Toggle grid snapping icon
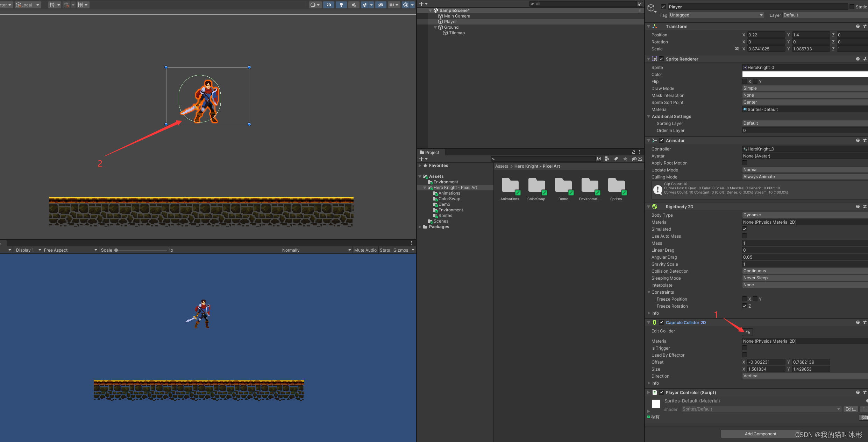This screenshot has width=868, height=442. (66, 5)
